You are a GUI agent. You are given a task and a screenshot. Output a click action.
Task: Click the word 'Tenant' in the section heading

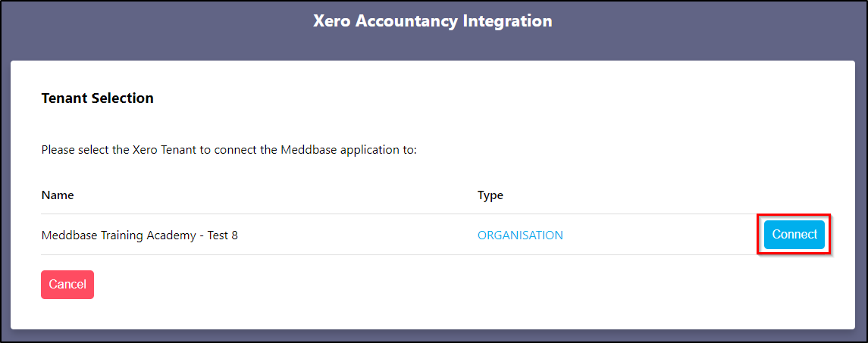pos(64,98)
